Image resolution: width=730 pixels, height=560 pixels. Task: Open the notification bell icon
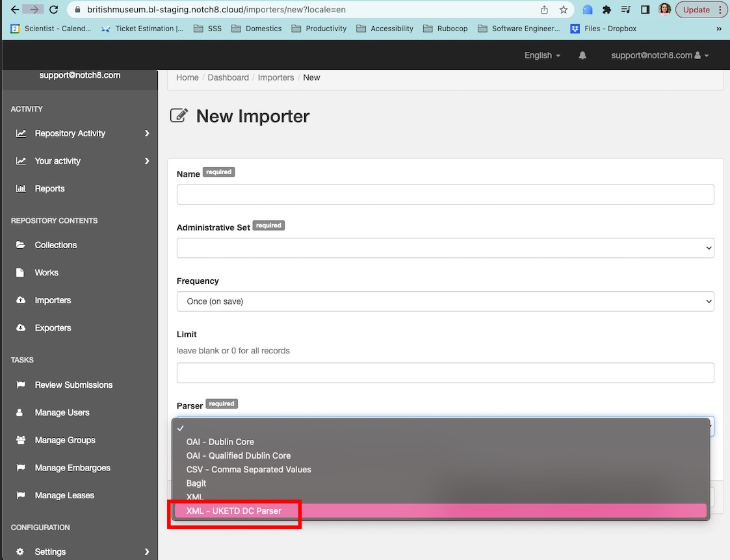click(x=582, y=55)
